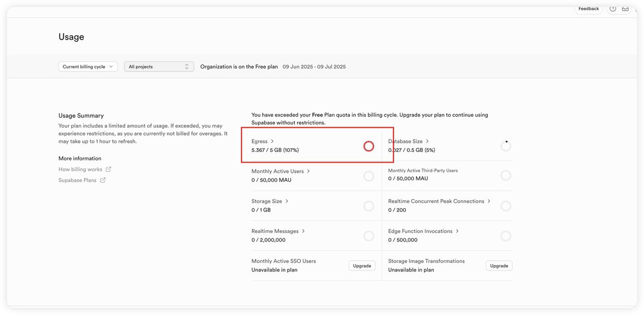The width and height of the screenshot is (644, 315).
Task: Click the Storage Image Transformations label
Action: pos(427,261)
